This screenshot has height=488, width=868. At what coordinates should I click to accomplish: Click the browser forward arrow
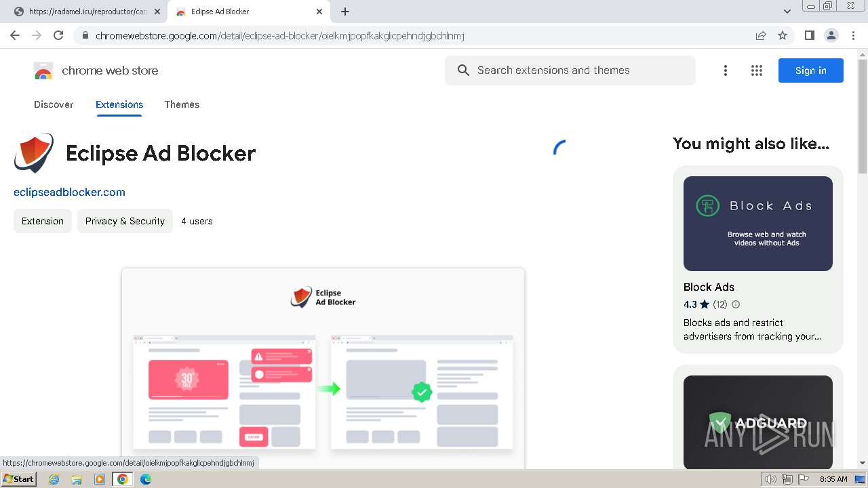(37, 35)
